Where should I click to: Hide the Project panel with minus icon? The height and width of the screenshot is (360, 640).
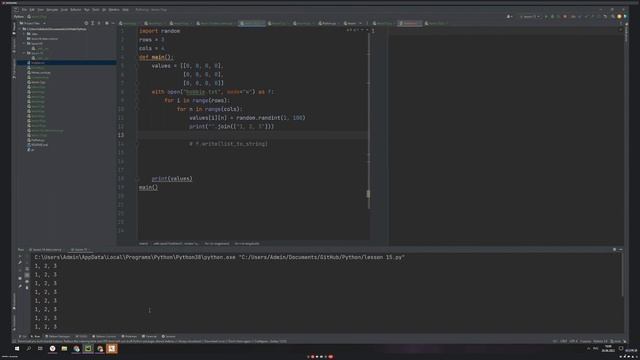[x=113, y=23]
